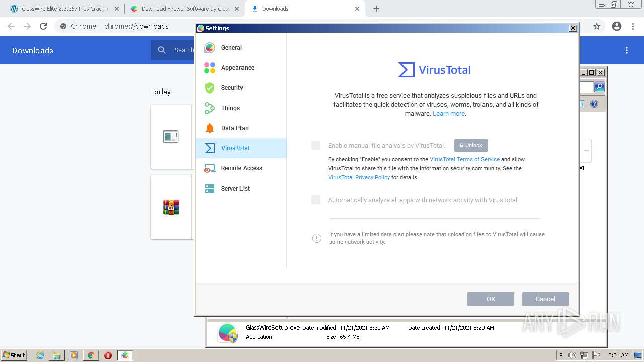
Task: Click the document file icon in downloads list
Action: (171, 136)
